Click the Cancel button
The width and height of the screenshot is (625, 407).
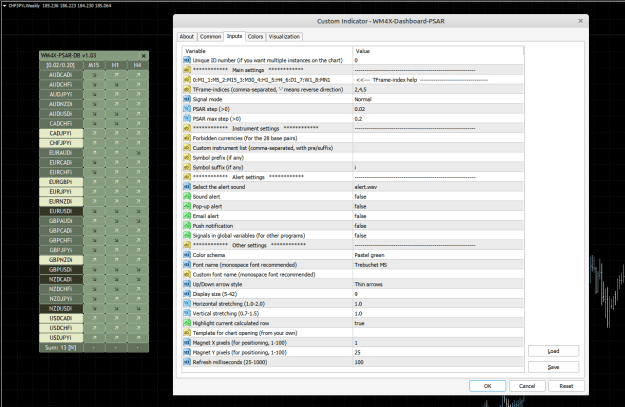[527, 386]
